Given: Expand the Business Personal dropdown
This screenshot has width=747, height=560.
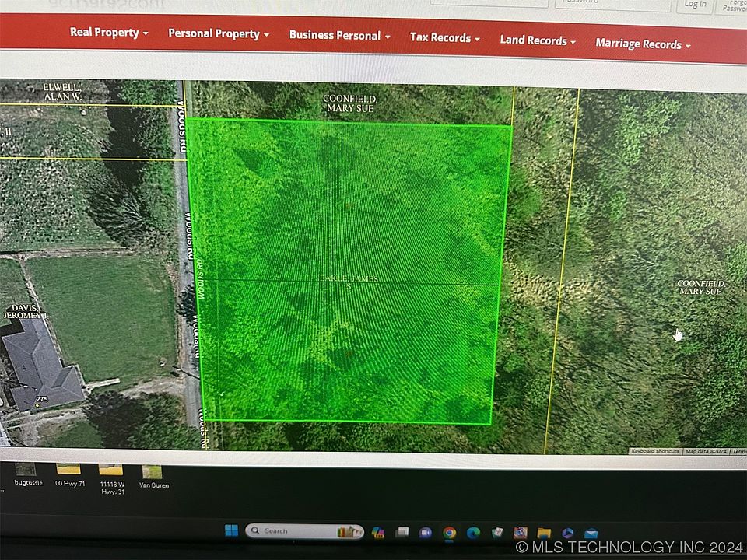Looking at the screenshot, I should [339, 36].
